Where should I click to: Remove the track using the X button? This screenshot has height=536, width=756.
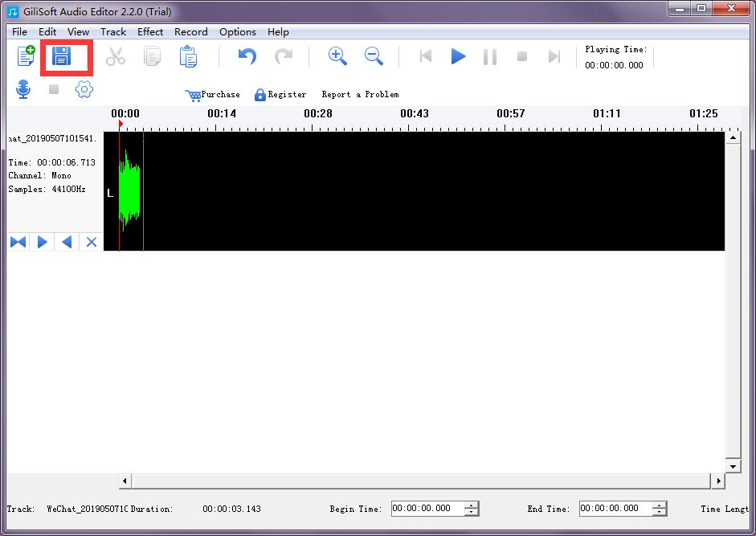tap(92, 242)
